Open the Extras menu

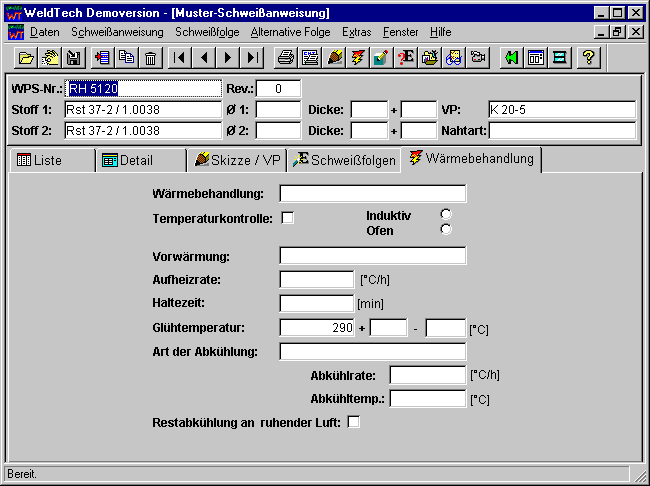click(356, 32)
